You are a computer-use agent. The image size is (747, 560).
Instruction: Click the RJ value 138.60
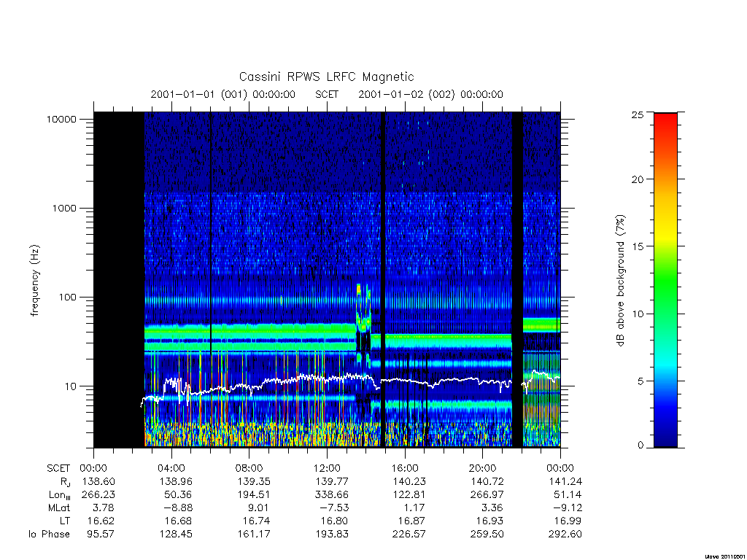coord(98,481)
